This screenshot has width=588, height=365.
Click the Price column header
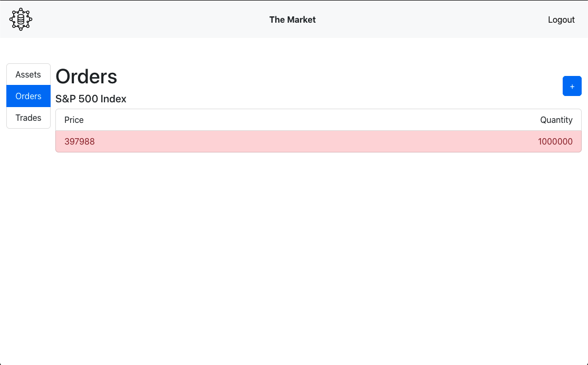[x=73, y=120]
